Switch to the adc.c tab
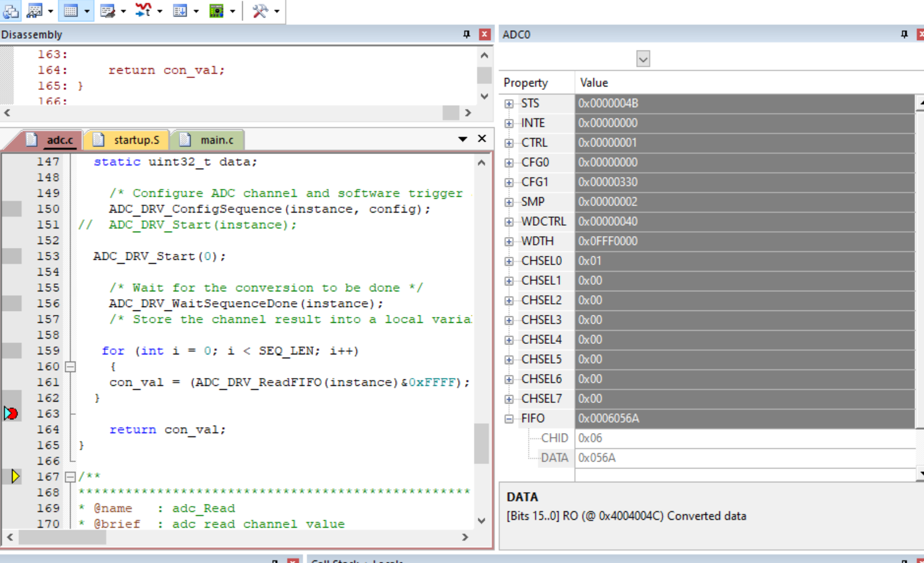The image size is (924, 563). 52,140
